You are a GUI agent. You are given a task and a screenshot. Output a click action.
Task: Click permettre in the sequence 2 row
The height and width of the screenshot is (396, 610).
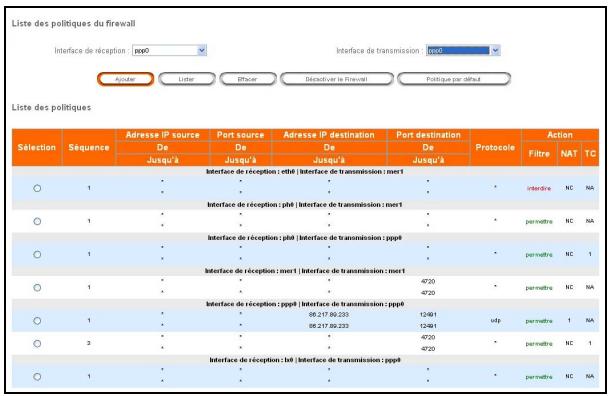(539, 344)
